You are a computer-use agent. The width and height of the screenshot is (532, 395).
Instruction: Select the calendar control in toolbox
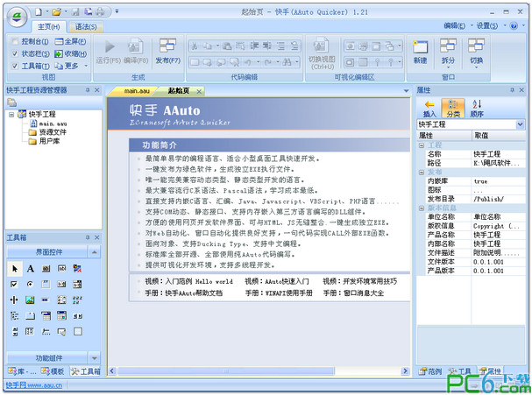tap(61, 315)
